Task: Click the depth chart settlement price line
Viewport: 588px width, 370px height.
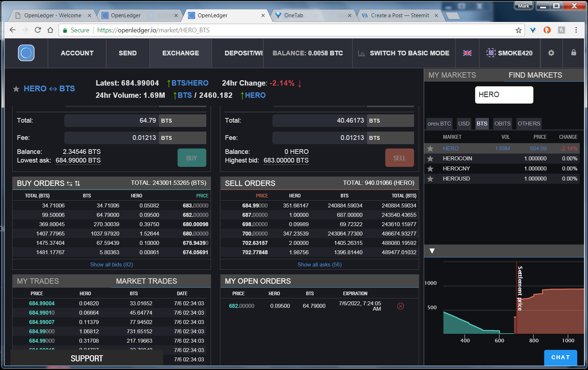Action: [x=516, y=298]
